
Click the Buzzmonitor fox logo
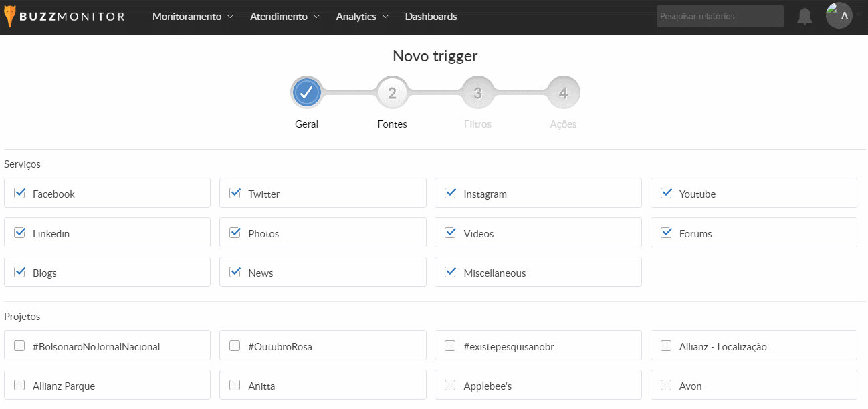click(x=9, y=17)
